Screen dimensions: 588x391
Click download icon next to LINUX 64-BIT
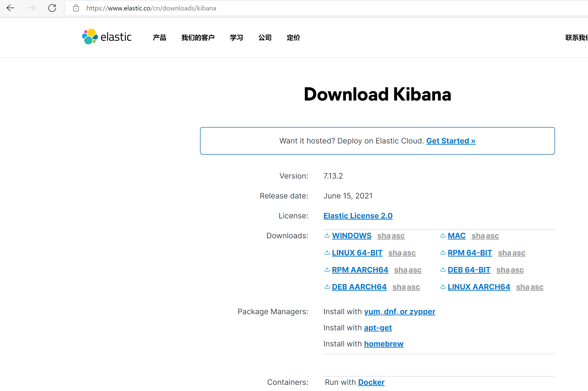(x=327, y=252)
